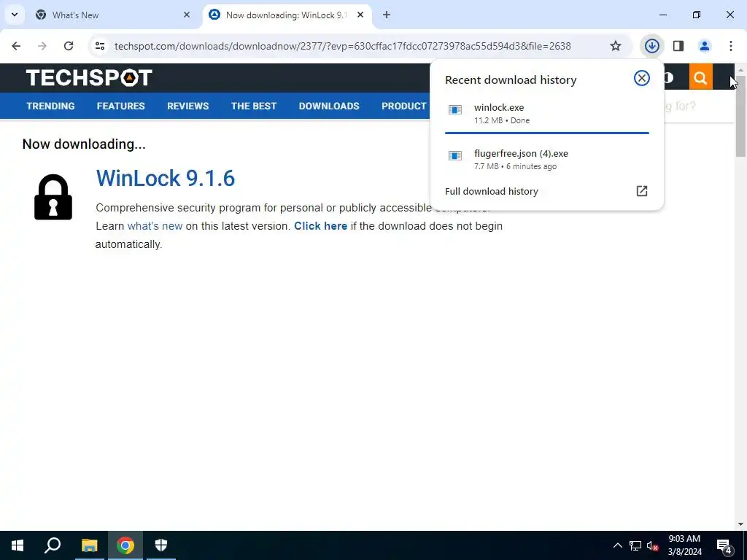Open File Explorer from taskbar
The image size is (747, 560).
coord(89,545)
